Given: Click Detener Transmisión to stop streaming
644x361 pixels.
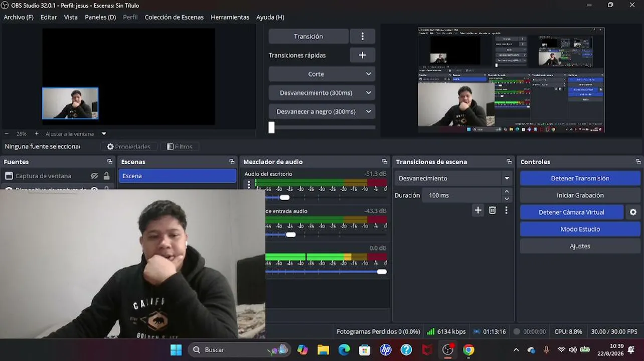Looking at the screenshot, I should (580, 178).
